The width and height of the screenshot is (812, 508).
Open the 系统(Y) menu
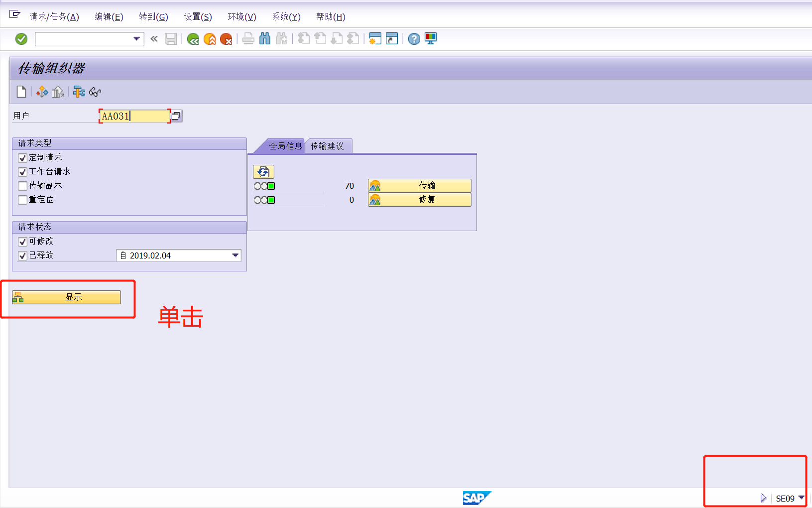[286, 16]
